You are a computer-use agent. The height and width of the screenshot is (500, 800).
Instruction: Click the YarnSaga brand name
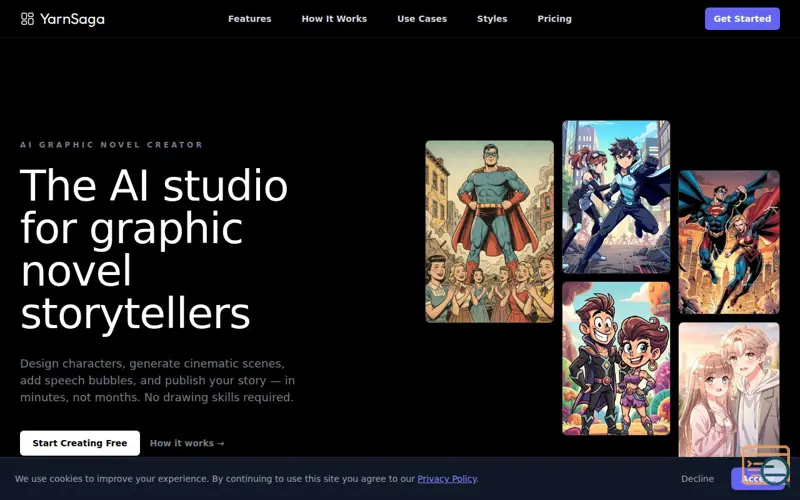click(x=72, y=19)
